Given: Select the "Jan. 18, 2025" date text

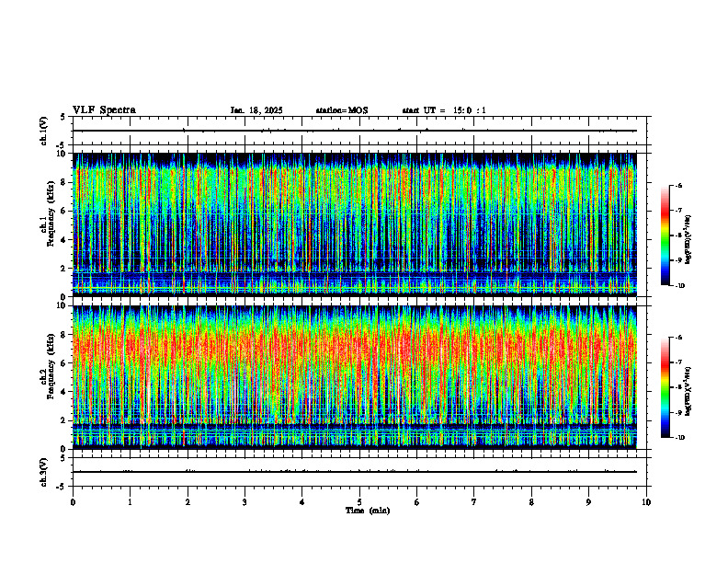Looking at the screenshot, I should click(256, 110).
